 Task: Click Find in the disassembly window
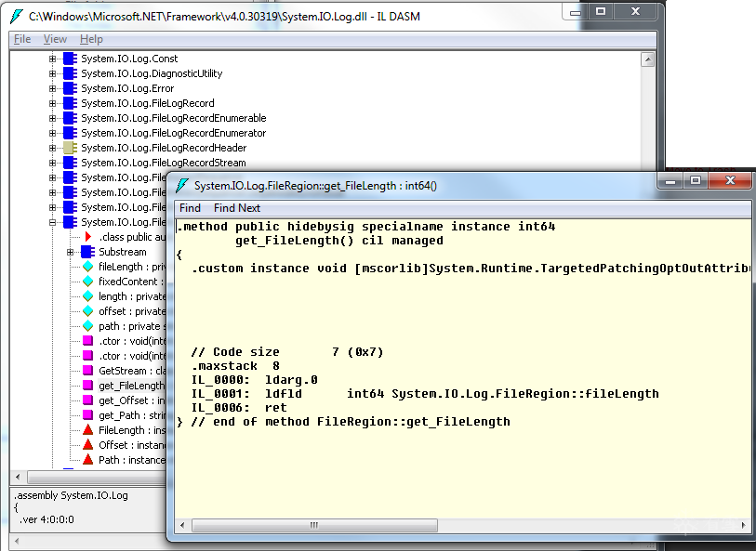[190, 208]
